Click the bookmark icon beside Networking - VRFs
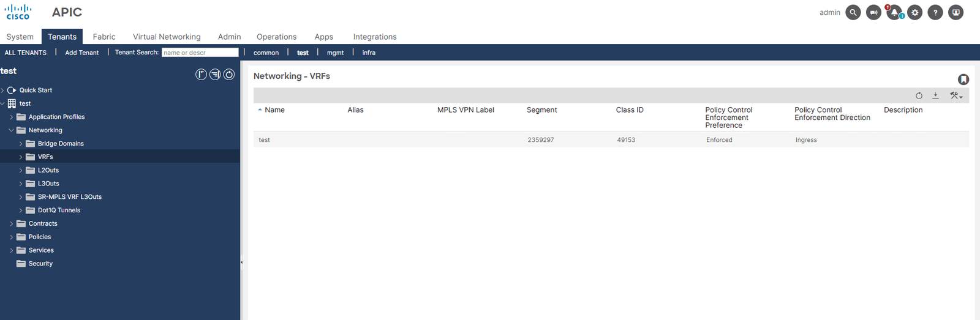980x320 pixels. (x=963, y=80)
